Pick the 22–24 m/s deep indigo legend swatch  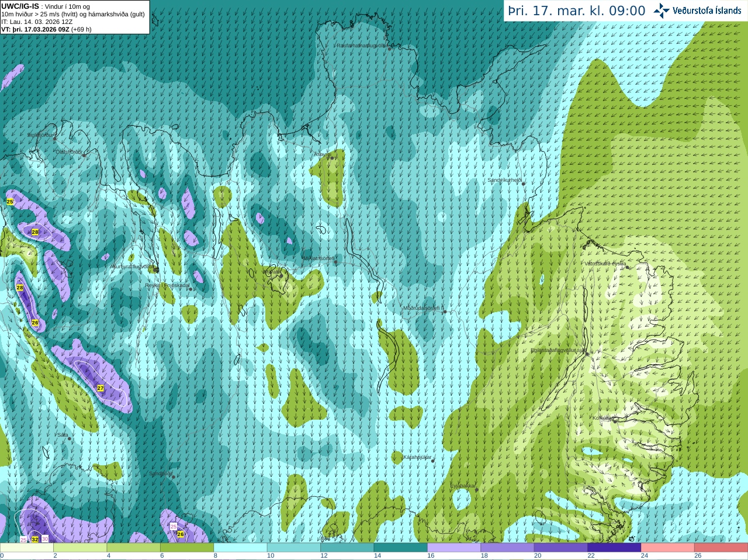coord(614,548)
